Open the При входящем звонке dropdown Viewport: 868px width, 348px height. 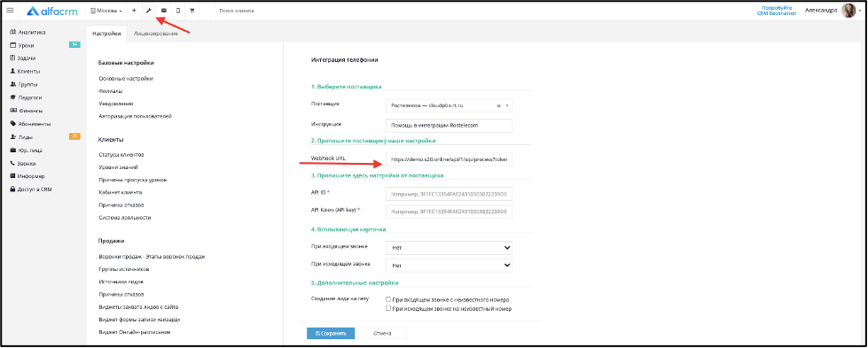(x=449, y=248)
